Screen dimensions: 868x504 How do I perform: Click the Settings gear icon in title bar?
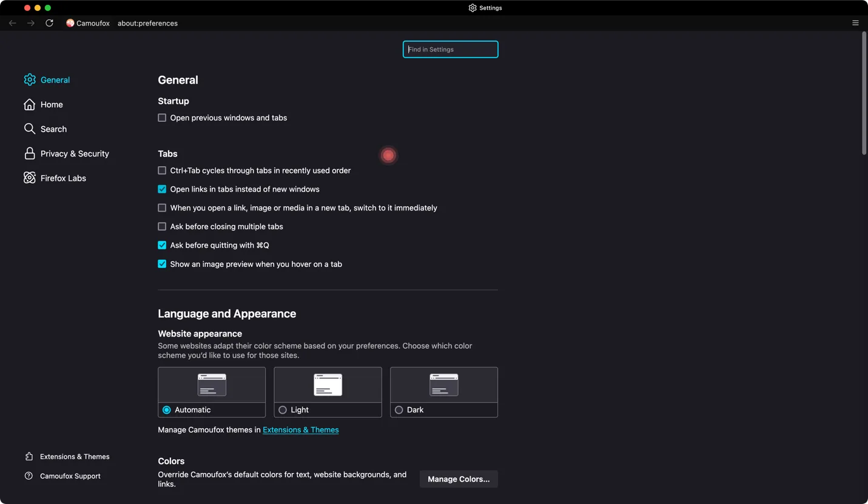pos(473,8)
